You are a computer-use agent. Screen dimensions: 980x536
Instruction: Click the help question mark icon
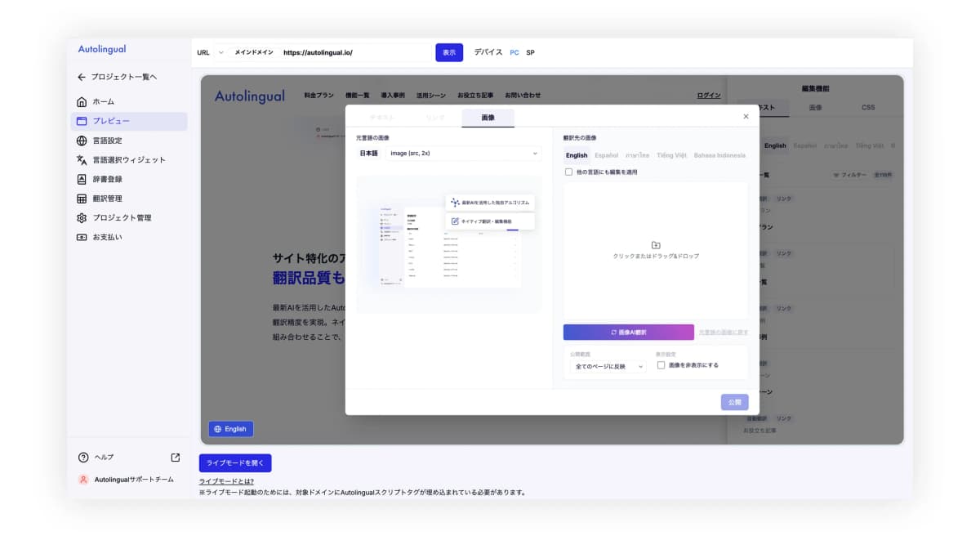tap(82, 458)
